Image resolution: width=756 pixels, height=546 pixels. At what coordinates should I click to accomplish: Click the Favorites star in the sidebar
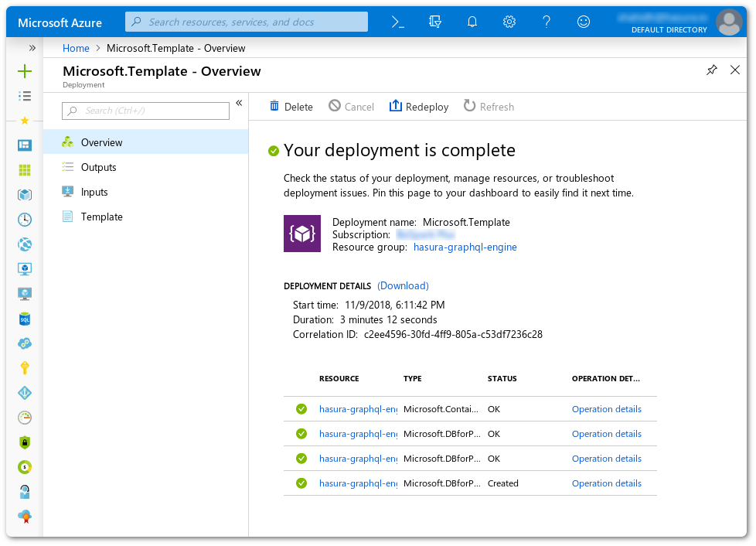click(x=25, y=121)
